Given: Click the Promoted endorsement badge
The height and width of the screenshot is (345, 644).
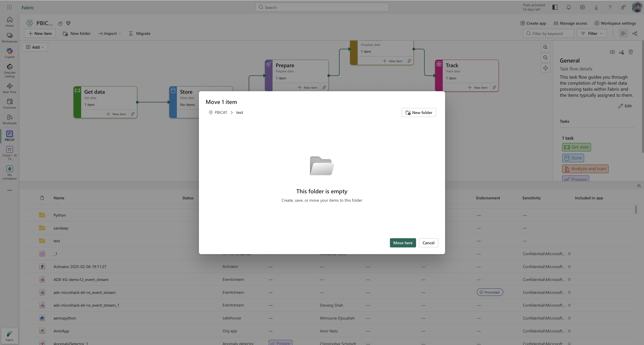Looking at the screenshot, I should tap(490, 292).
